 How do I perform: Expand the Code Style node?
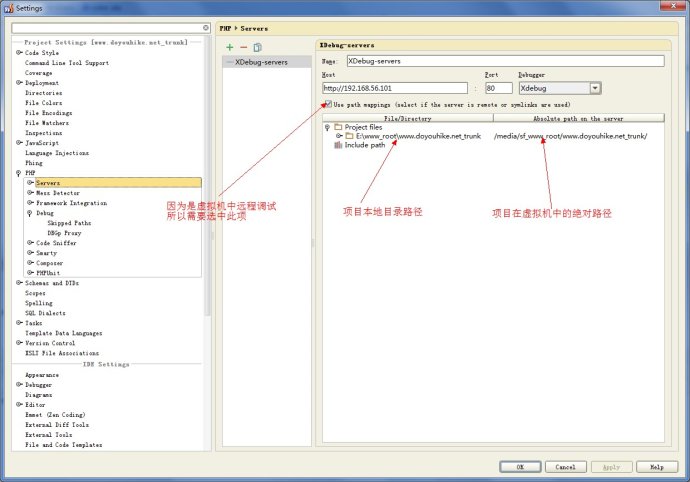tap(19, 52)
